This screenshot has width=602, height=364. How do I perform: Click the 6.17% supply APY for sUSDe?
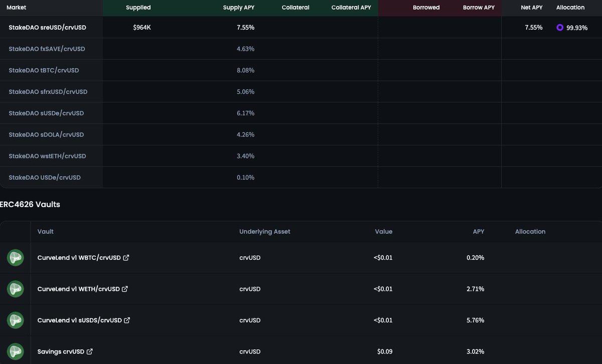(245, 113)
